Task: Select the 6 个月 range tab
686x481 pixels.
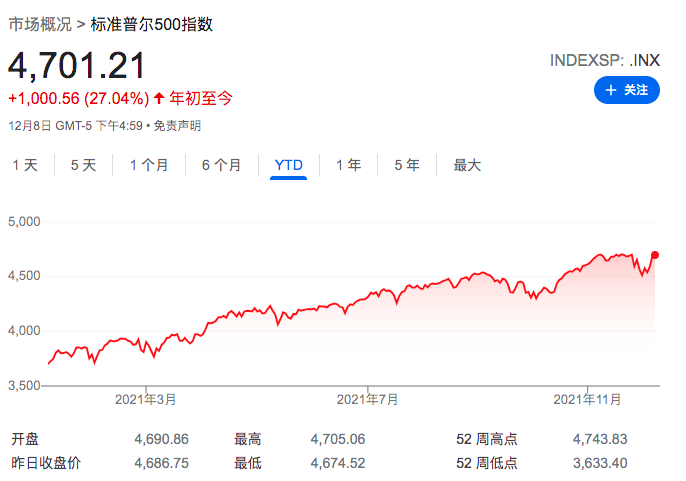Action: point(222,165)
